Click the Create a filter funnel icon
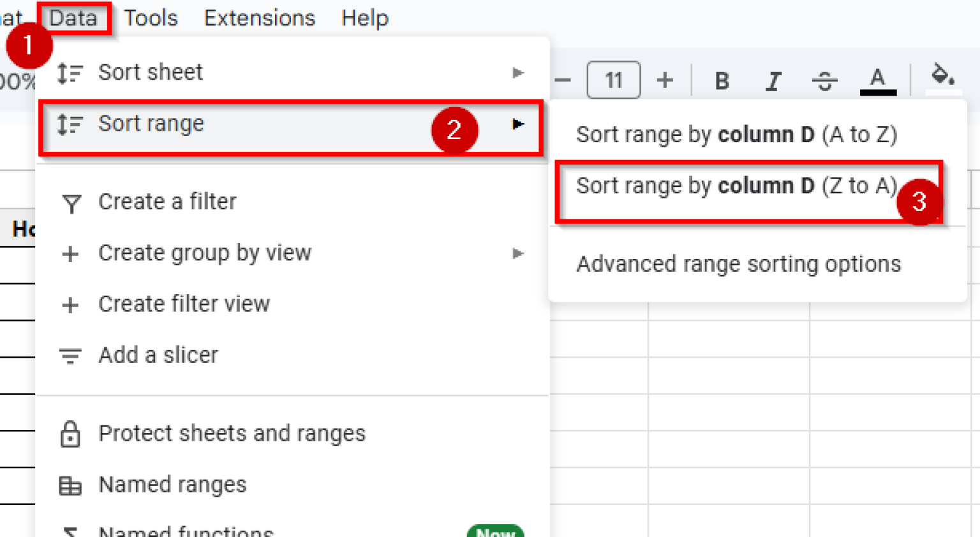 point(70,203)
